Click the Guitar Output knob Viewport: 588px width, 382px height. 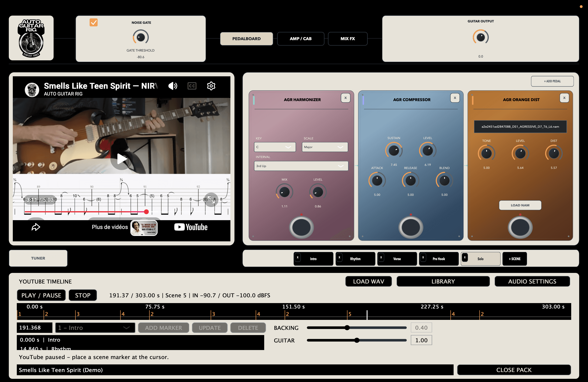[481, 37]
